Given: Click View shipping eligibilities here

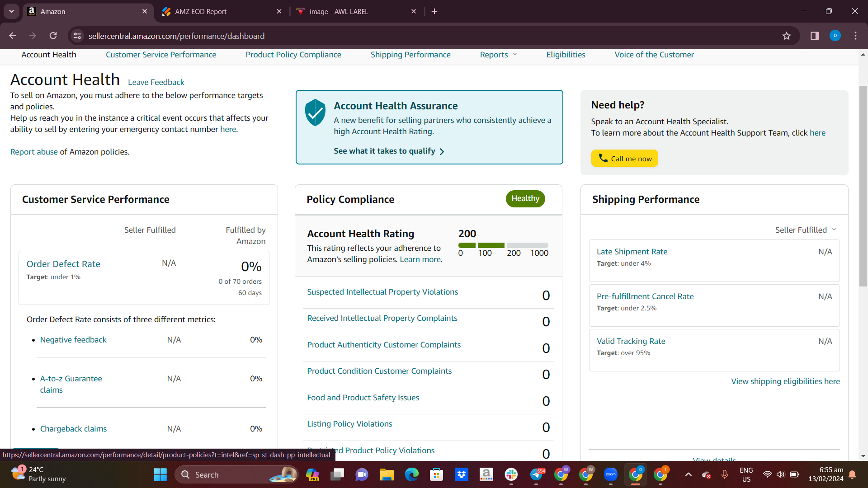Looking at the screenshot, I should pos(785,381).
